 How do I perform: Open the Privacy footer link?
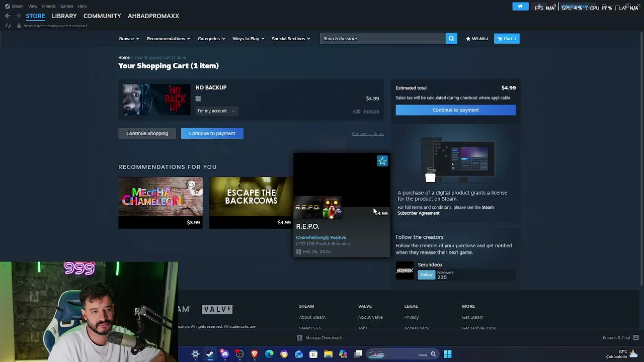pos(411,317)
